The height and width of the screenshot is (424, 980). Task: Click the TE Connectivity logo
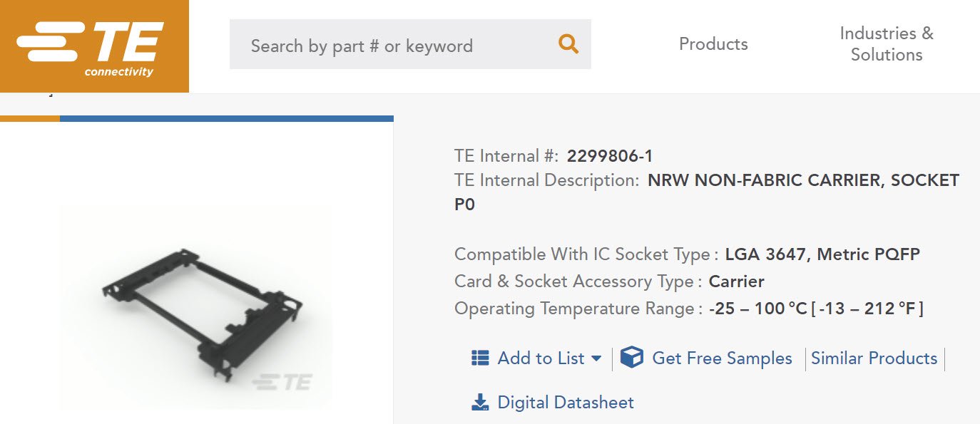pyautogui.click(x=94, y=46)
